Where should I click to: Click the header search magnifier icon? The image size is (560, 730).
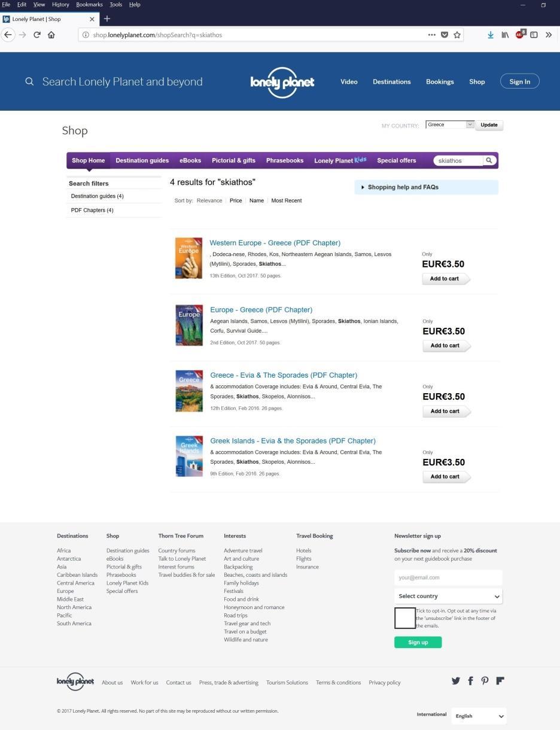tap(29, 81)
